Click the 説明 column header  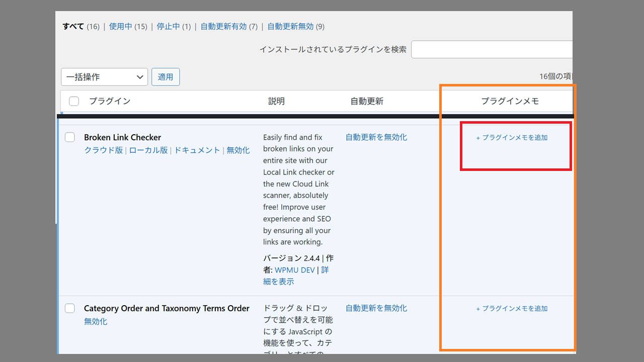276,101
